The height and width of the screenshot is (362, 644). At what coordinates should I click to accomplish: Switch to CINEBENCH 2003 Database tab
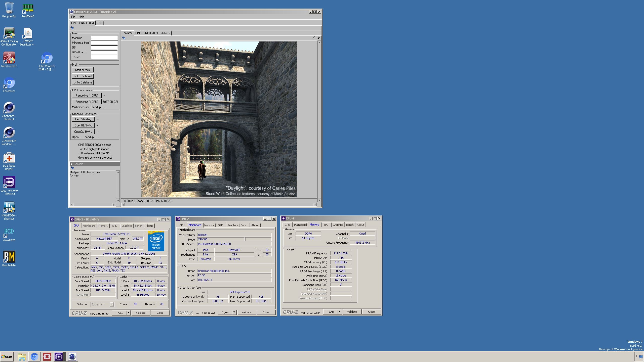(153, 33)
